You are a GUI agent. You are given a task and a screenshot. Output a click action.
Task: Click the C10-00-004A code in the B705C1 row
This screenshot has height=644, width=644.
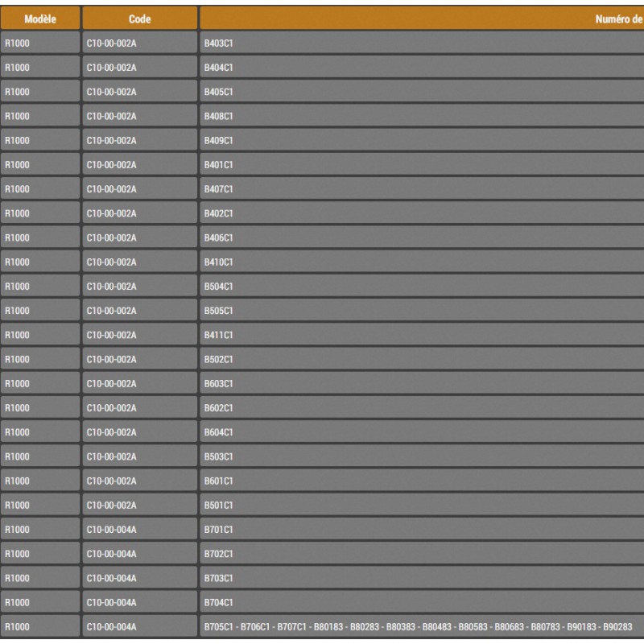click(139, 626)
